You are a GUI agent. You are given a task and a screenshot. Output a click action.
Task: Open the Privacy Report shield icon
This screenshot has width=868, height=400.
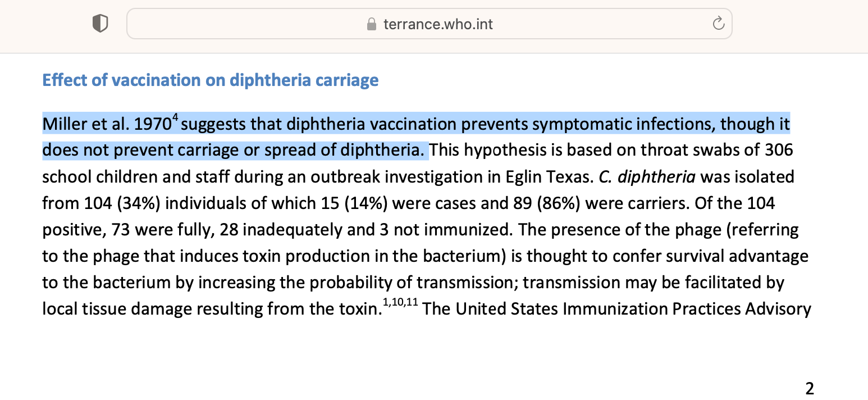pos(100,24)
